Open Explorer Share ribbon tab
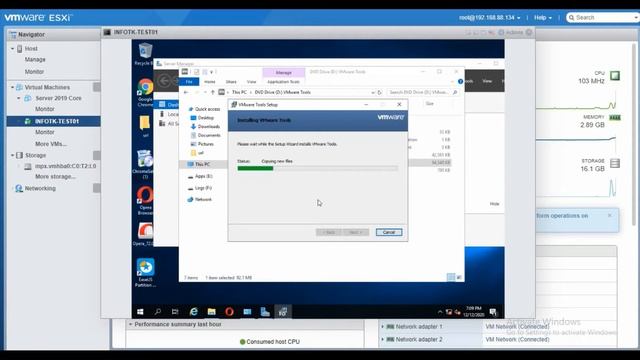Image resolution: width=640 pixels, height=360 pixels. coord(231,82)
